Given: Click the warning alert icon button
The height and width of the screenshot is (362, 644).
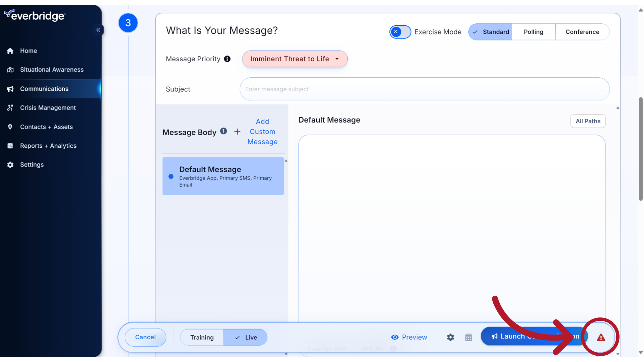Looking at the screenshot, I should tap(601, 337).
